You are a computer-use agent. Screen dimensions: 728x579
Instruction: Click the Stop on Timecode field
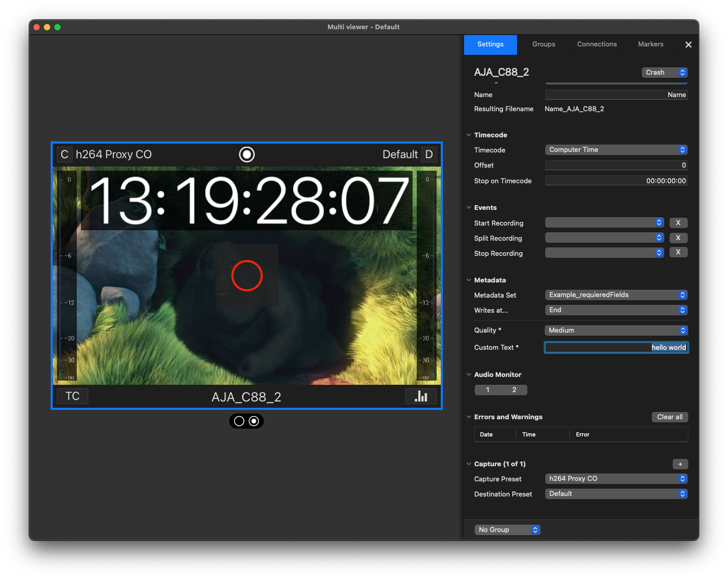point(616,181)
